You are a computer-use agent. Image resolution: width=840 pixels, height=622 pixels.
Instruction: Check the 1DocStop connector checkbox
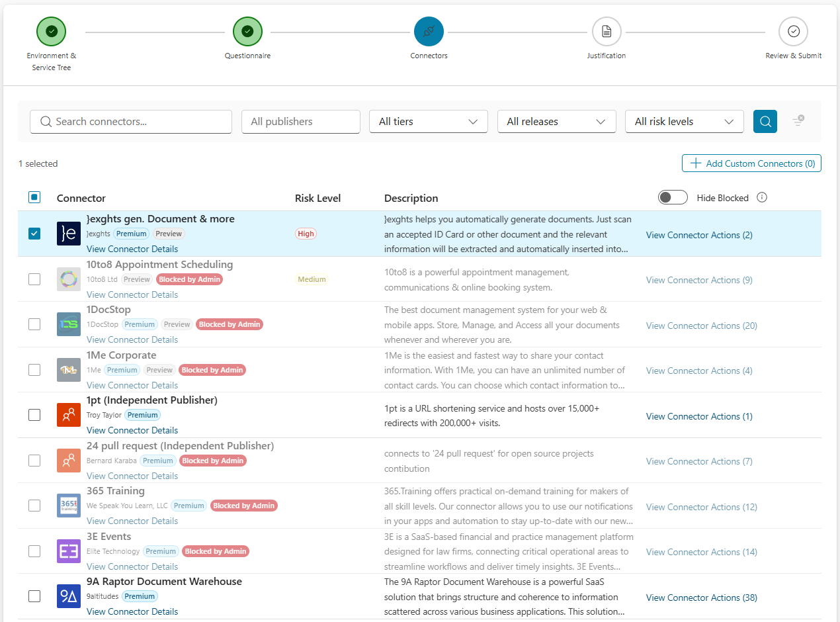34,324
